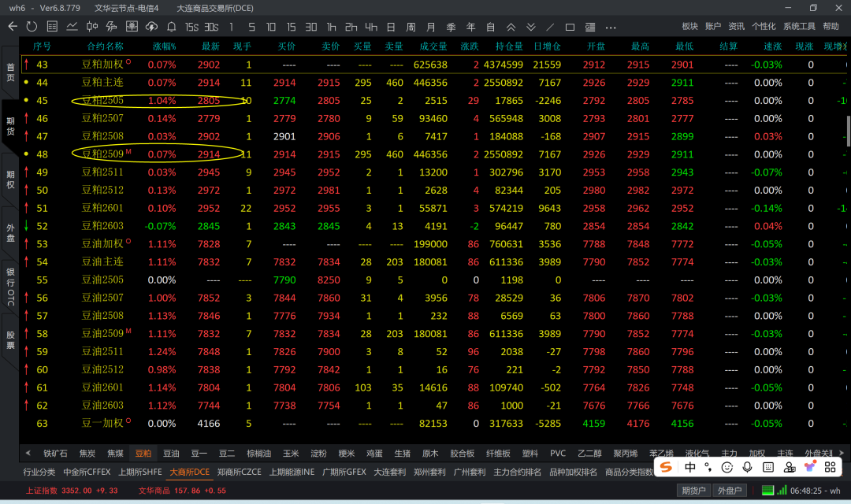Select the 10-minute period
Screen dimensions: 851x504
271,27
